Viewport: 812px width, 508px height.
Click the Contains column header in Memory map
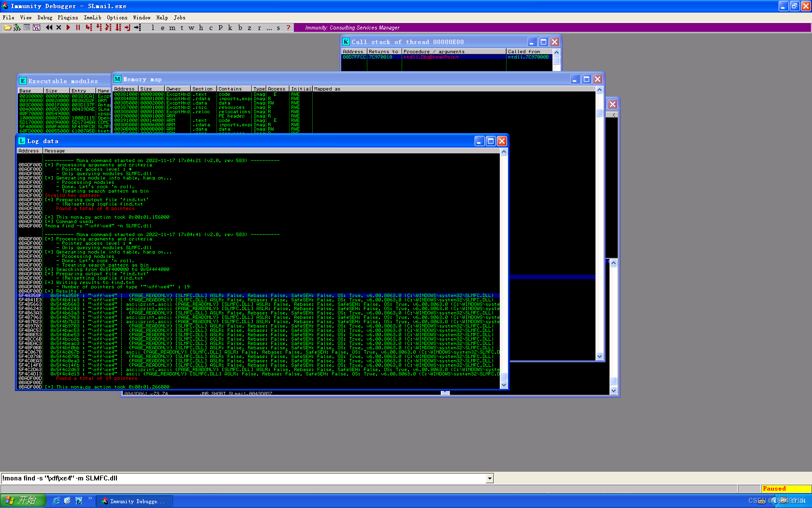tap(234, 89)
